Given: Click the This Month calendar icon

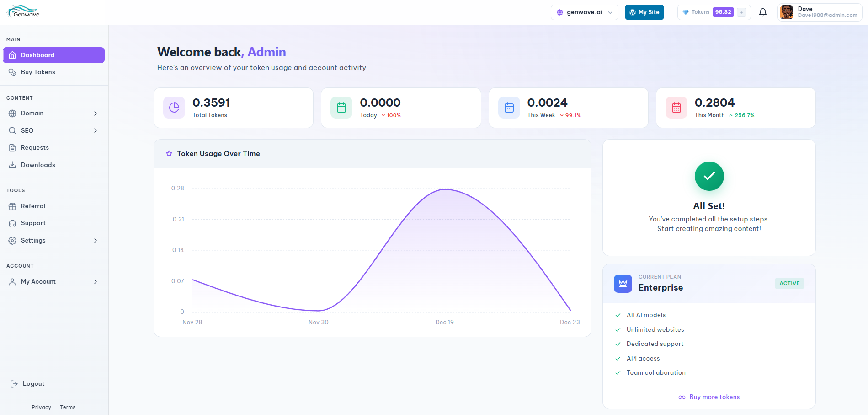Looking at the screenshot, I should click(676, 108).
